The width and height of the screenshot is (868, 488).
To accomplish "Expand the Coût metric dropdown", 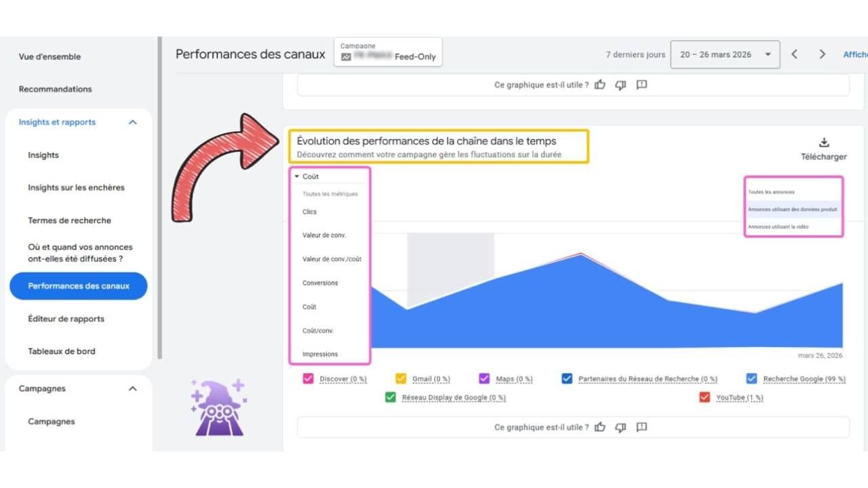I will 307,176.
